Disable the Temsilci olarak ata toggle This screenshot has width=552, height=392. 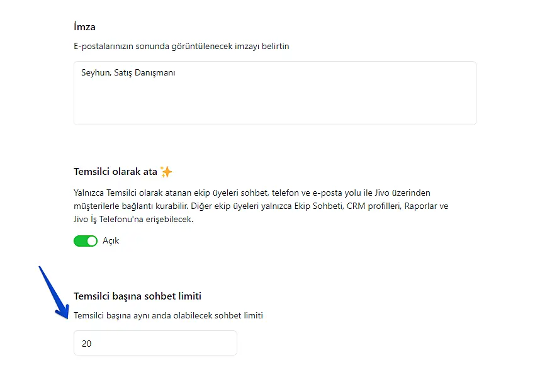click(x=86, y=241)
